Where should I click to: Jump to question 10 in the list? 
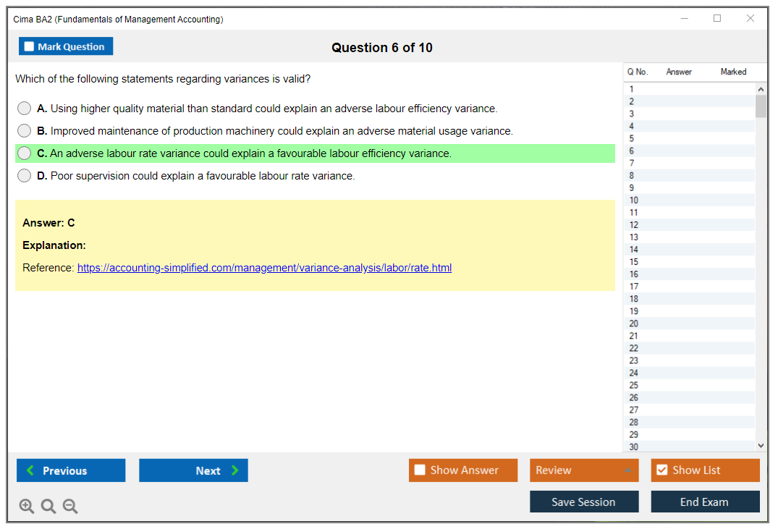pyautogui.click(x=634, y=200)
